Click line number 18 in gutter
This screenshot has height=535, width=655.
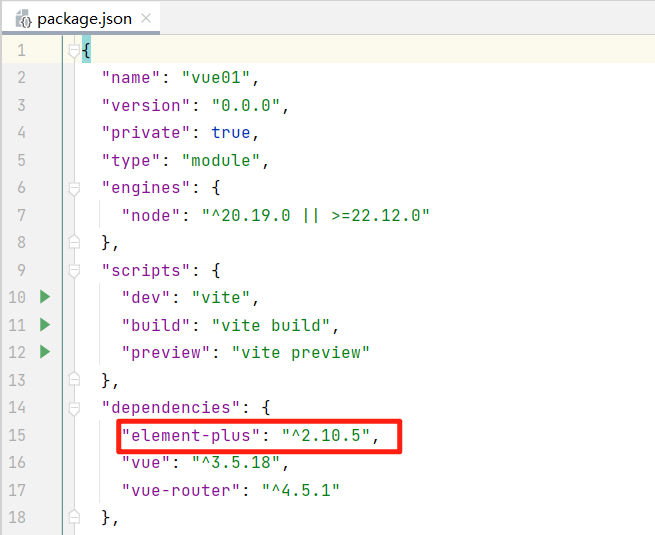click(17, 517)
